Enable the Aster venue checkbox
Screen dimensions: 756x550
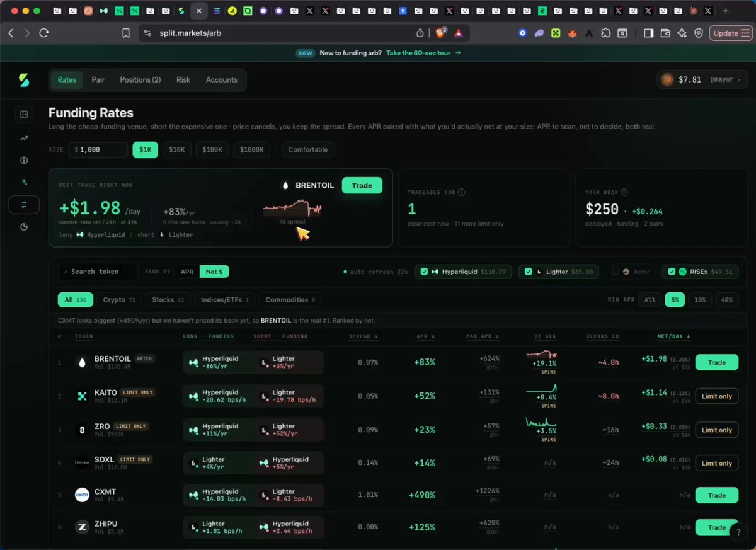616,272
